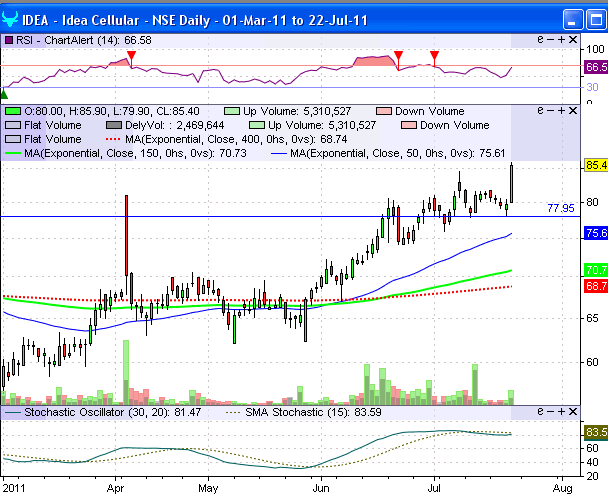Maximize the IDEA chart window
This screenshot has width=608, height=495.
coord(596,19)
